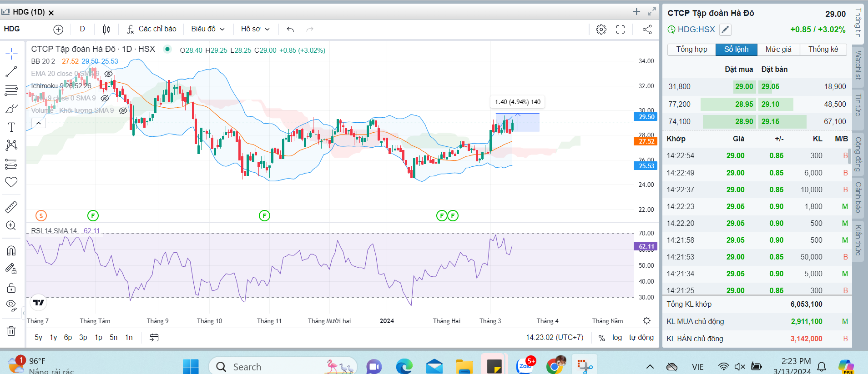Image resolution: width=868 pixels, height=374 pixels.
Task: Open go-to-date calendar icon
Action: 154,338
